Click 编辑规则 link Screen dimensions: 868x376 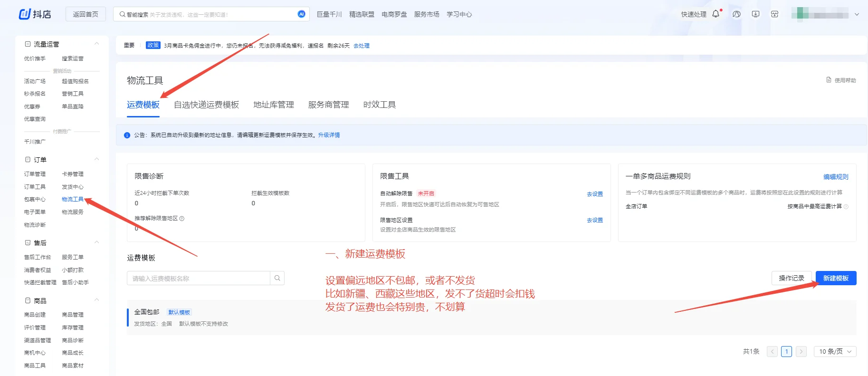[835, 176]
